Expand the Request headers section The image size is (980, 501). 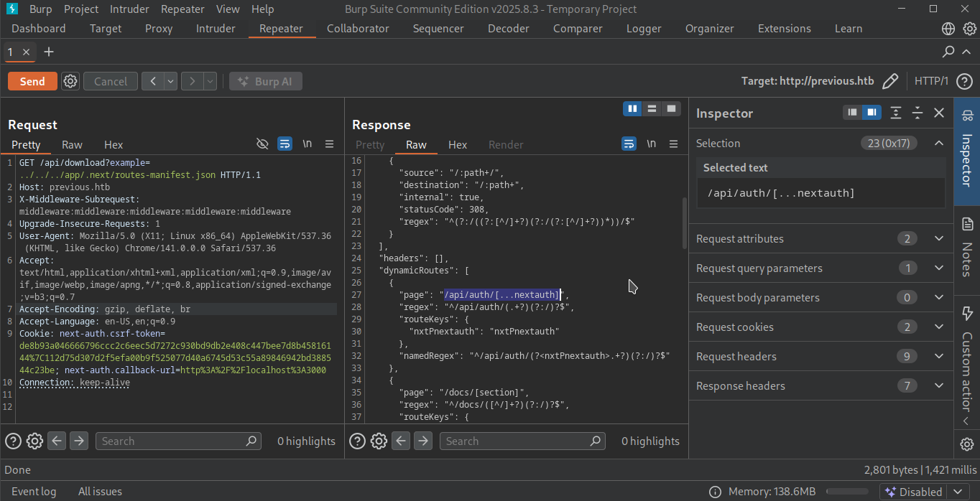[938, 357]
